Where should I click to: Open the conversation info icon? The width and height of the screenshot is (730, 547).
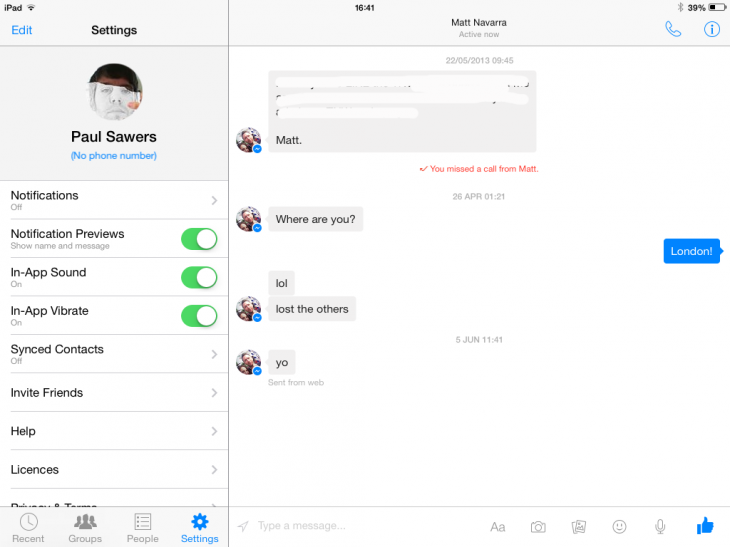click(711, 29)
